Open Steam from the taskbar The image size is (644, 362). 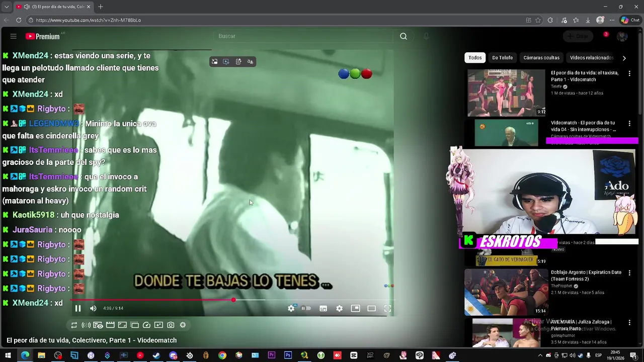pyautogui.click(x=156, y=355)
